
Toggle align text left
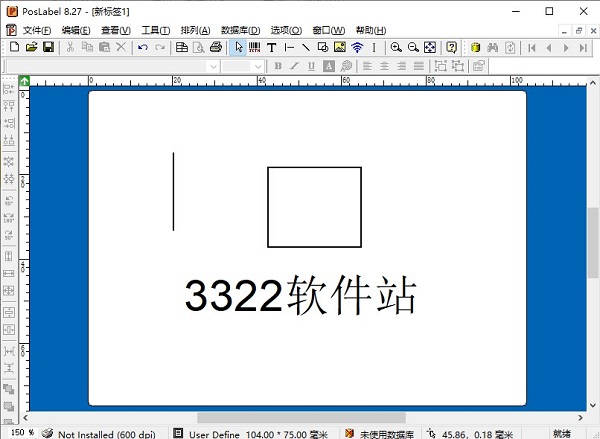click(x=367, y=66)
